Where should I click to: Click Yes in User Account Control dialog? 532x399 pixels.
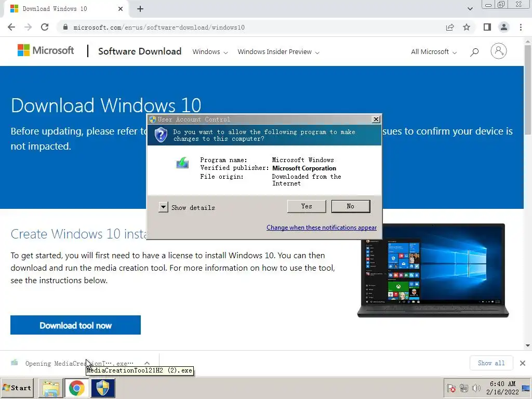(x=307, y=206)
